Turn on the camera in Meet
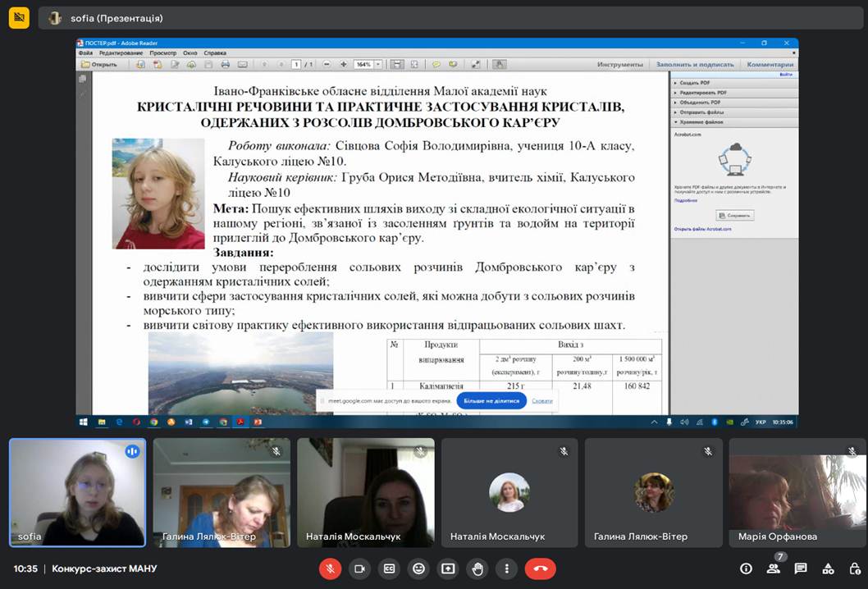Image resolution: width=868 pixels, height=589 pixels. click(359, 568)
